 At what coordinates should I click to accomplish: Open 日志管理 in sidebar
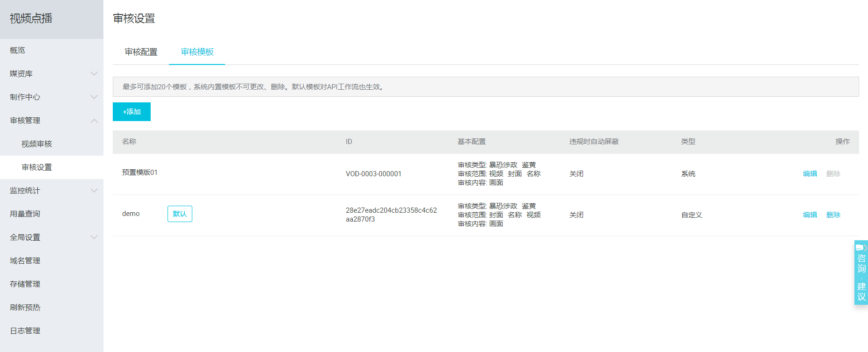pyautogui.click(x=25, y=330)
